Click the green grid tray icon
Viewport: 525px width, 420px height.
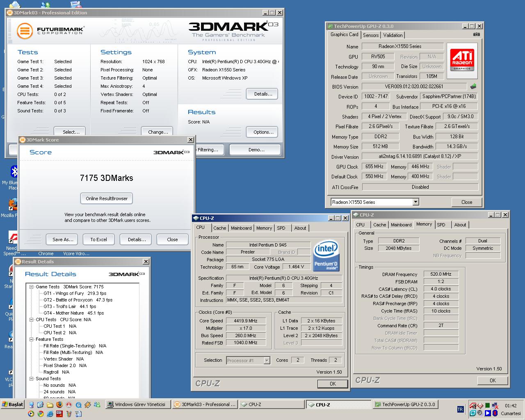click(488, 406)
